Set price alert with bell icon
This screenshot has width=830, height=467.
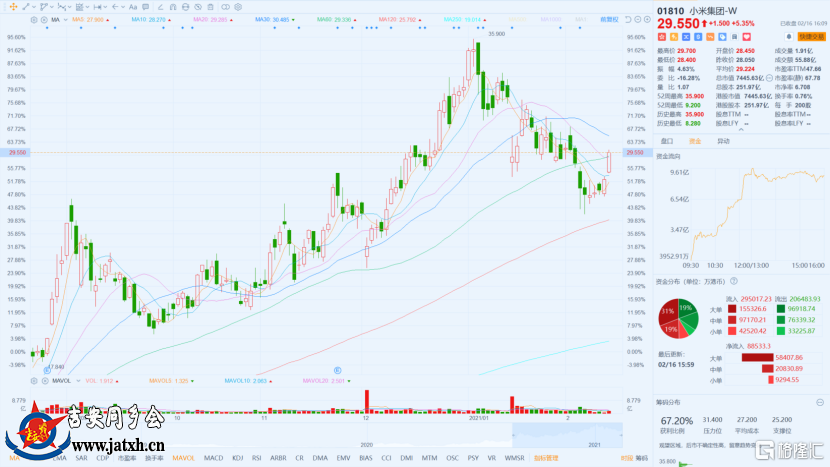tap(789, 37)
